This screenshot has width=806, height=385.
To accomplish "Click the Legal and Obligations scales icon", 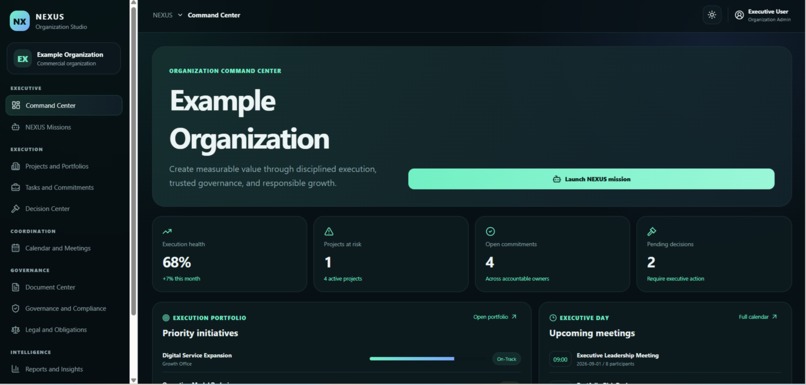I will point(16,330).
